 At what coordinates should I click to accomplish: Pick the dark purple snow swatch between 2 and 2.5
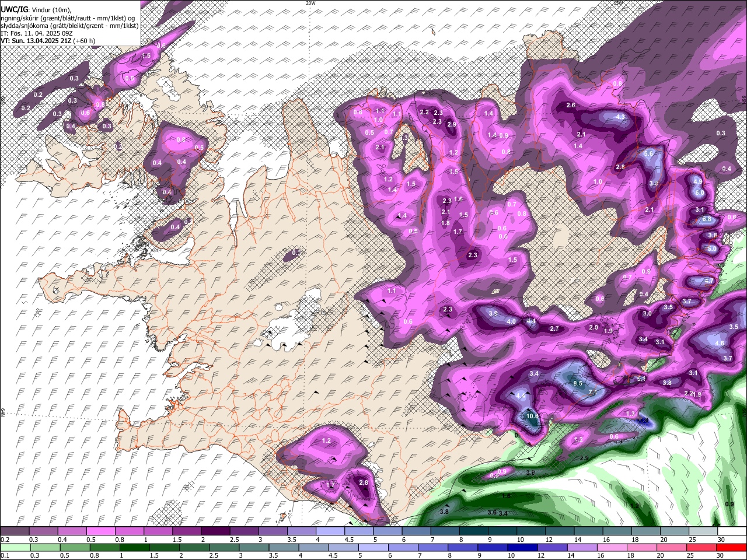pyautogui.click(x=215, y=531)
